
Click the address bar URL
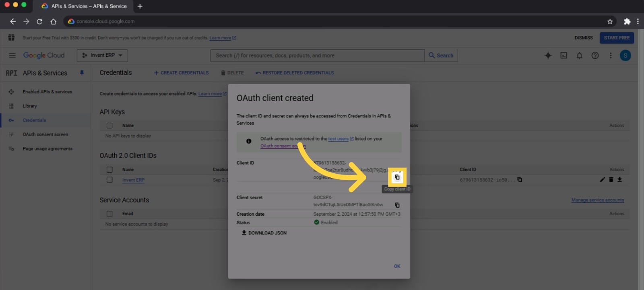[105, 21]
